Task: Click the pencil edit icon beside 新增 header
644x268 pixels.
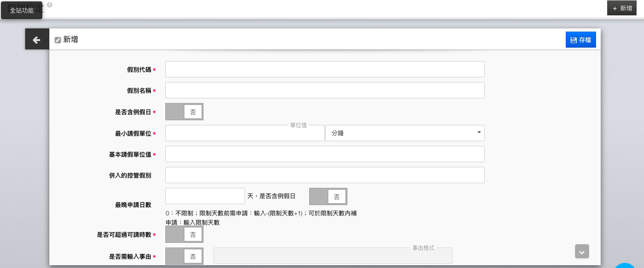Action: pos(58,40)
